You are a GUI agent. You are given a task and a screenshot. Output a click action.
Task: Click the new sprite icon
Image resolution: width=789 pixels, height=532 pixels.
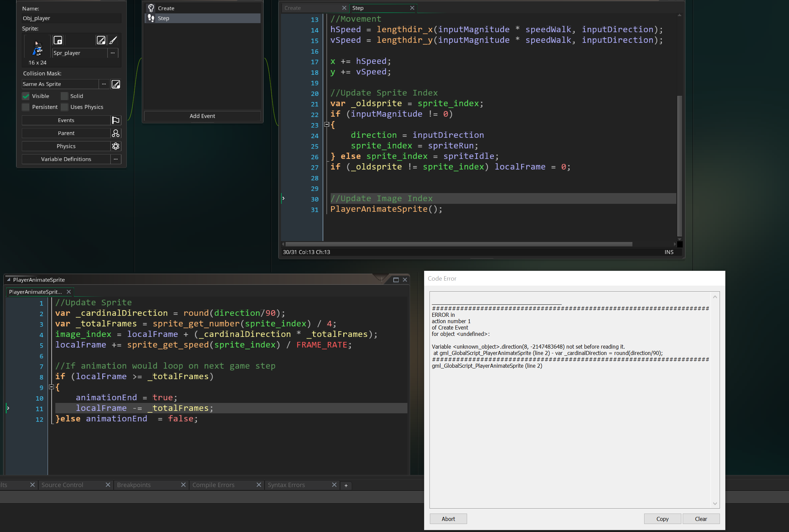pos(58,40)
